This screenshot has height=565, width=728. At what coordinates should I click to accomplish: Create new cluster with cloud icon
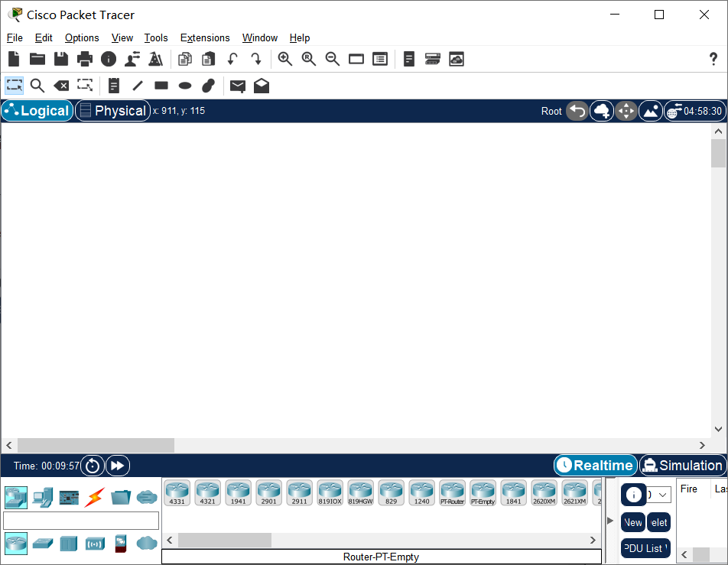[602, 111]
